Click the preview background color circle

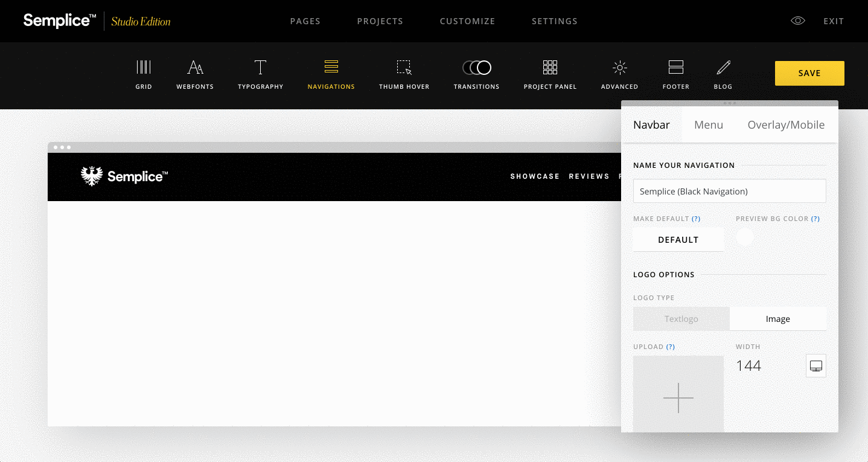744,236
